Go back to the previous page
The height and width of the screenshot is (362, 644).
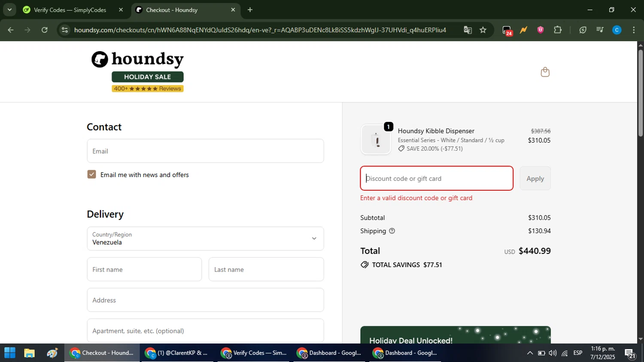[x=11, y=30]
